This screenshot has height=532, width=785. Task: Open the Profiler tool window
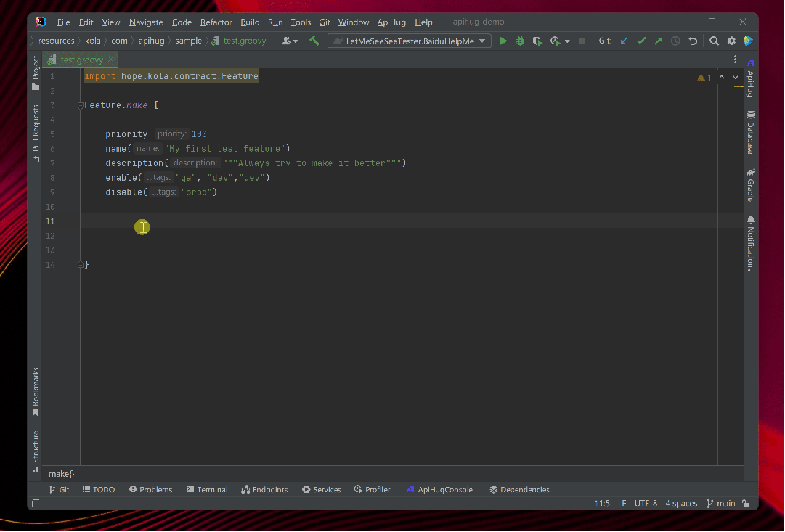click(372, 489)
